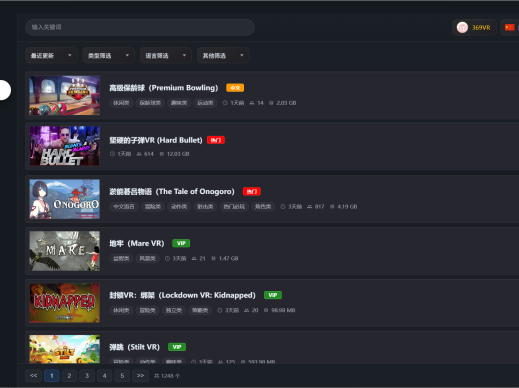Click the green VIP badge on Mare VR
The image size is (519, 388).
click(x=181, y=243)
